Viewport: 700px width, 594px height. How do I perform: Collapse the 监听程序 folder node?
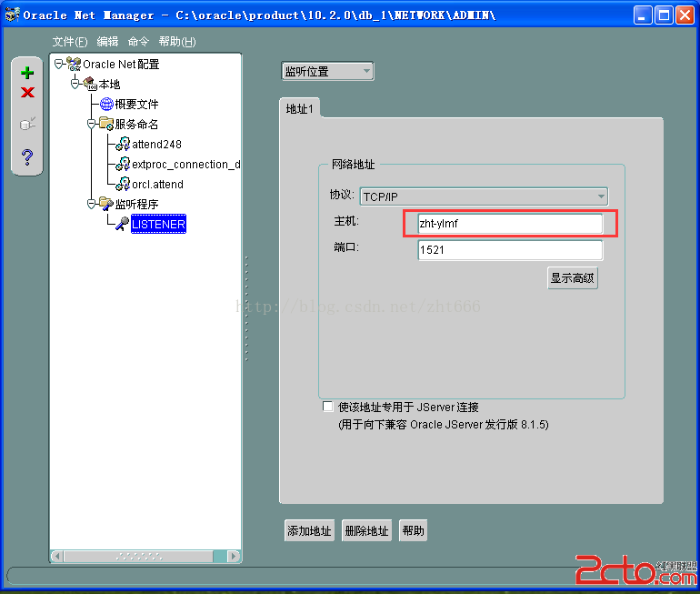[92, 204]
